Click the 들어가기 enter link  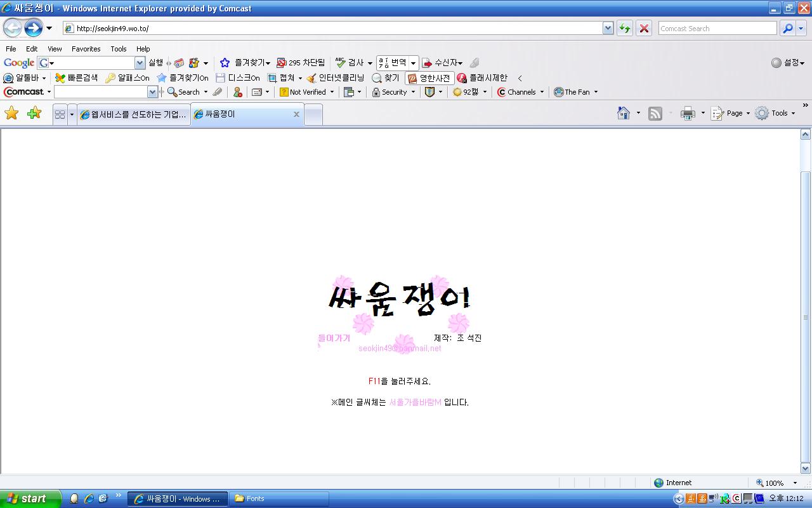coord(334,338)
